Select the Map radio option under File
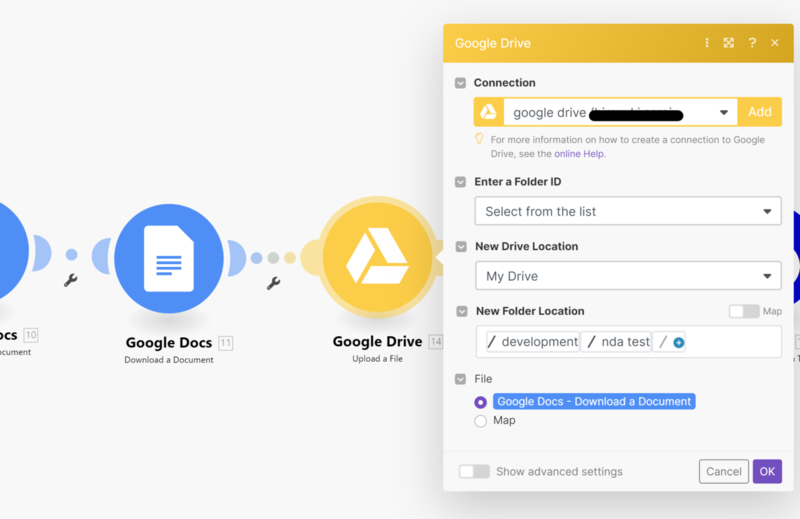Viewport: 800px width, 519px height. (x=480, y=421)
